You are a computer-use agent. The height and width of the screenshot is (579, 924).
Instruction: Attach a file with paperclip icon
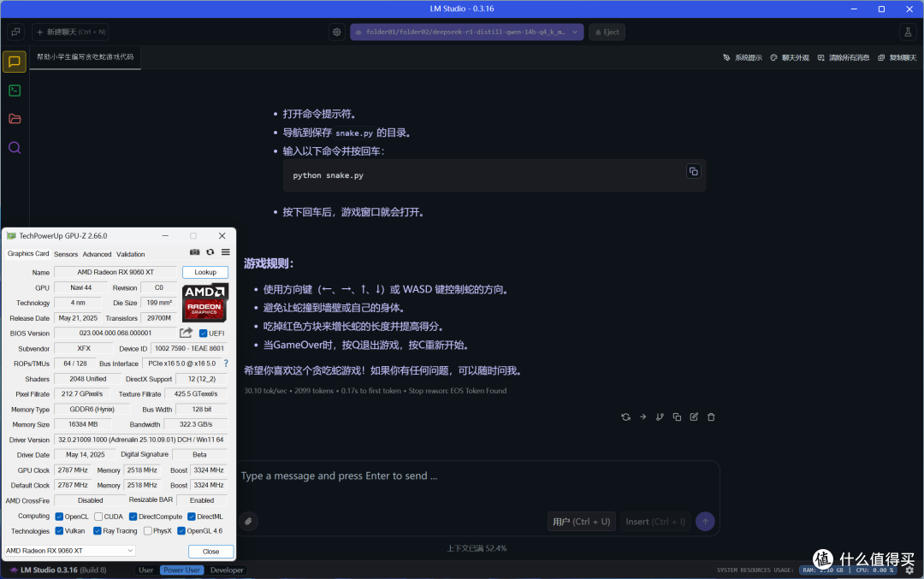click(x=249, y=522)
